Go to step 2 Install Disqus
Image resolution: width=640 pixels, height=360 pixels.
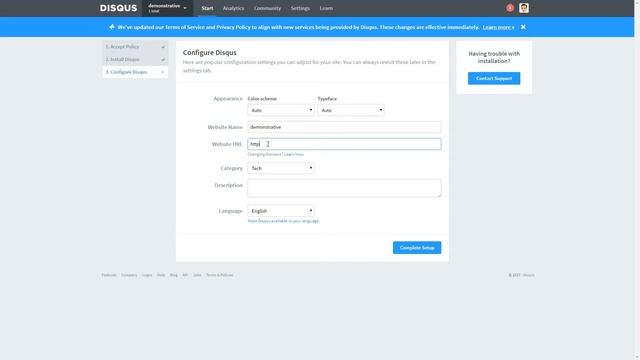point(135,60)
